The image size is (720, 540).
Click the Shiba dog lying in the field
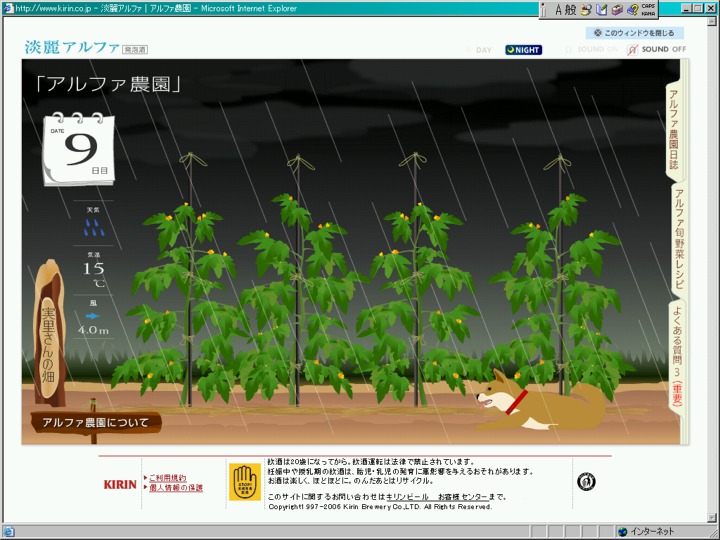(541, 402)
